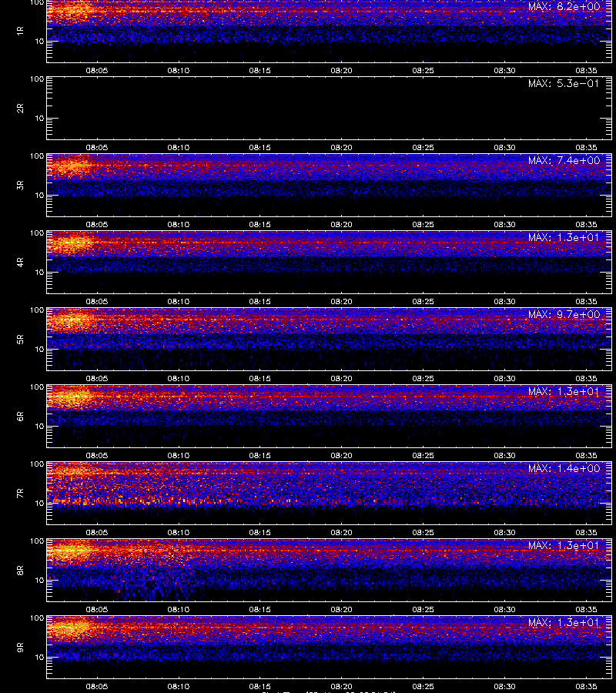Click the 100 y-axis value of panel 2R
The image size is (616, 693).
click(x=37, y=79)
